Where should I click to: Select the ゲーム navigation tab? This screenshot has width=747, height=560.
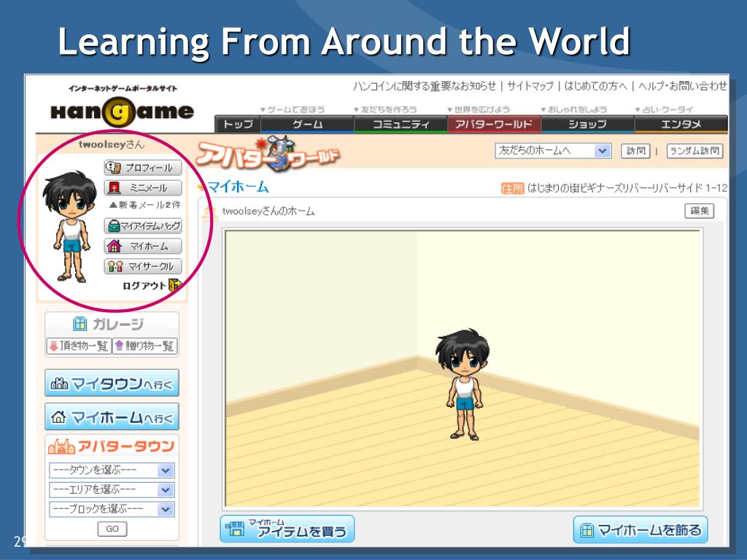point(307,124)
